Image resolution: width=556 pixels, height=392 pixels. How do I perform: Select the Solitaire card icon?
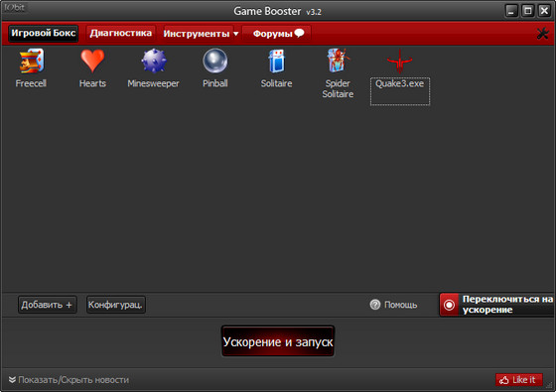click(277, 61)
